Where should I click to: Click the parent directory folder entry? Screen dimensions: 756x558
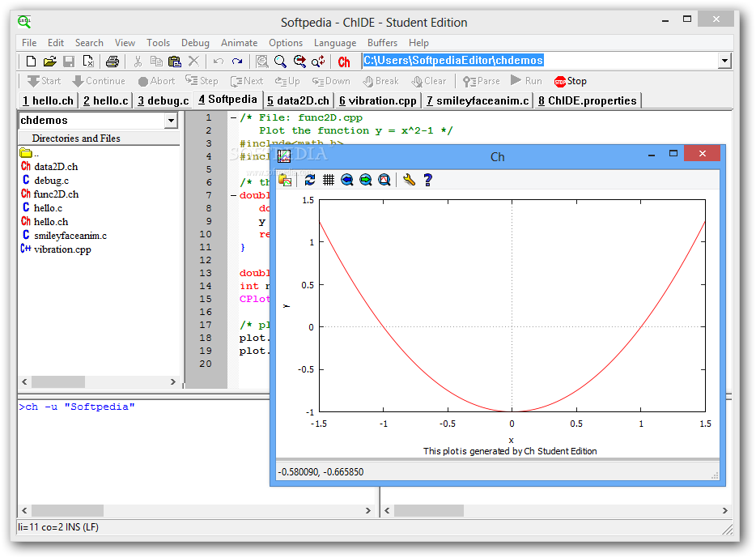29,153
